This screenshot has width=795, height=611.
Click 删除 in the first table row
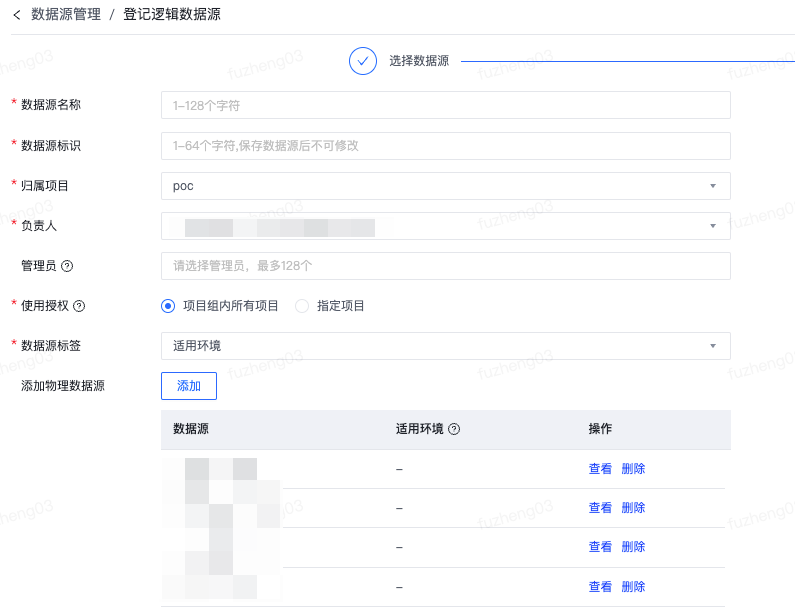pyautogui.click(x=633, y=469)
